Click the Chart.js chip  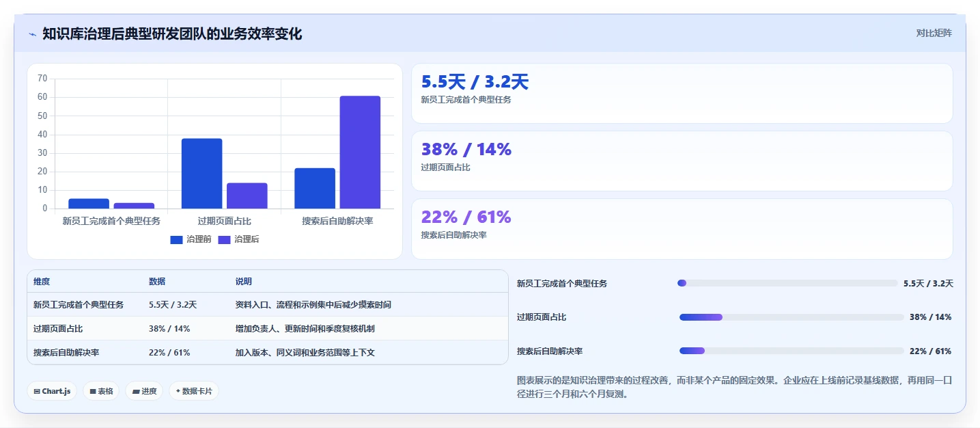pyautogui.click(x=52, y=391)
